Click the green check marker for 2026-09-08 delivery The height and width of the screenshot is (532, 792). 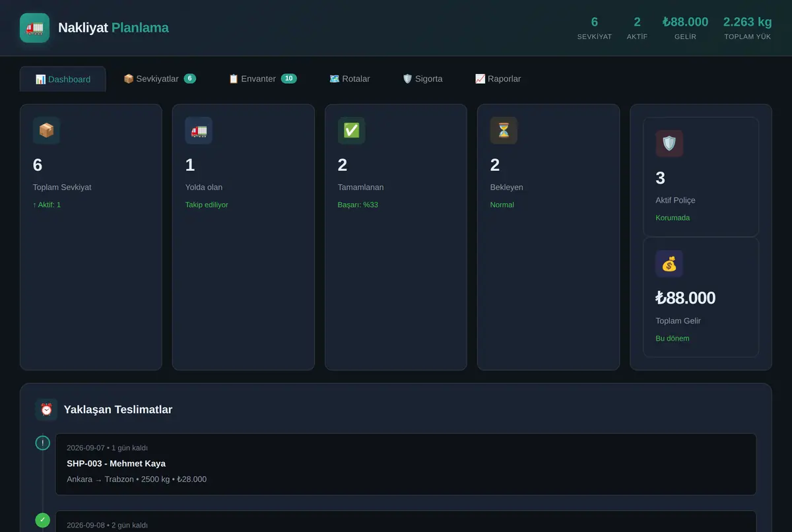pyautogui.click(x=43, y=520)
